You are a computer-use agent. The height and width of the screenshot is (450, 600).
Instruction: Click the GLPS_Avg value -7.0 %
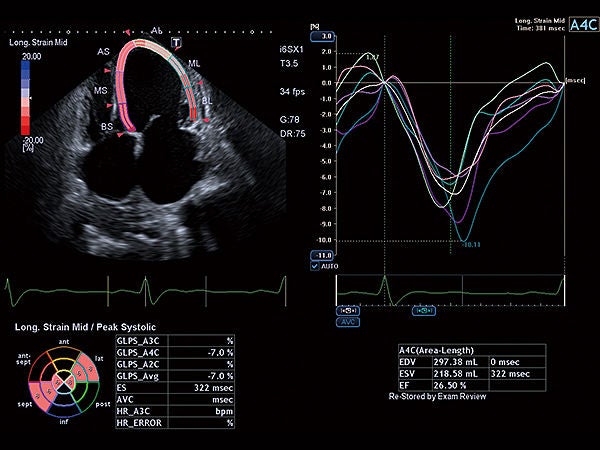(x=220, y=376)
